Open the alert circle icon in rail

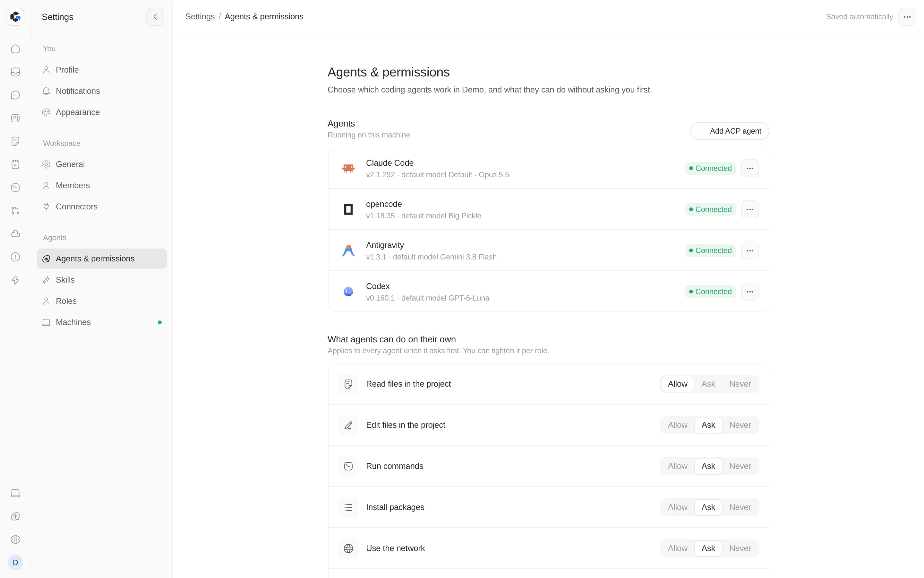click(x=15, y=257)
